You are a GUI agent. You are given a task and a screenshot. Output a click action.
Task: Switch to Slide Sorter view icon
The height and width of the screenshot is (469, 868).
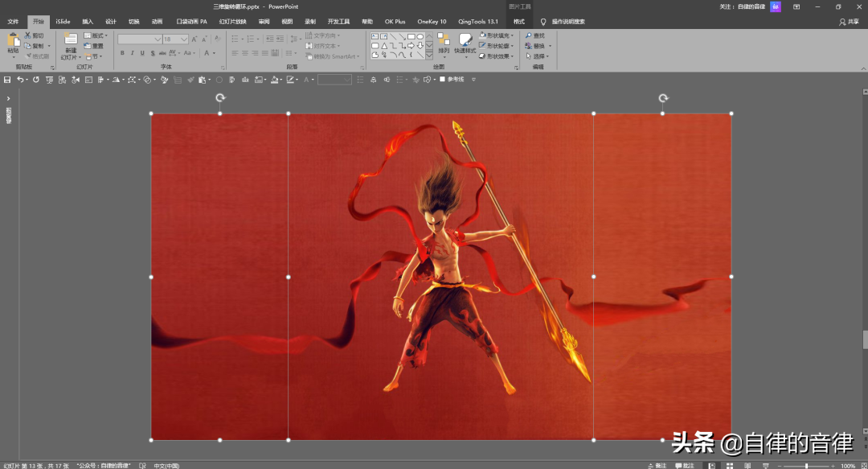[730, 466]
